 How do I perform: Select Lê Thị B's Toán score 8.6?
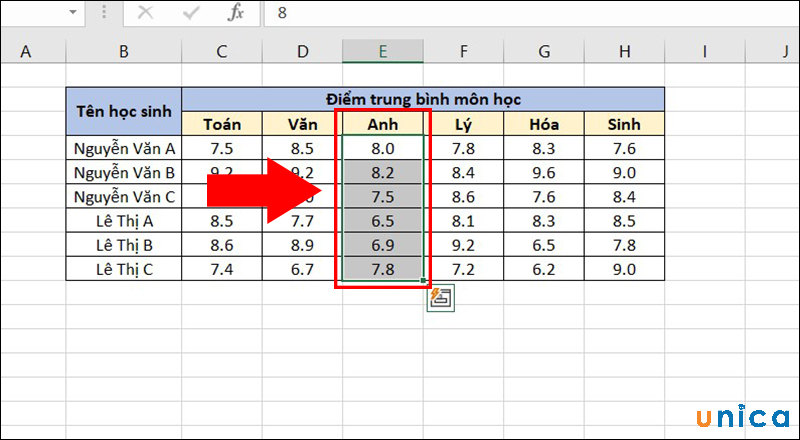pyautogui.click(x=222, y=245)
